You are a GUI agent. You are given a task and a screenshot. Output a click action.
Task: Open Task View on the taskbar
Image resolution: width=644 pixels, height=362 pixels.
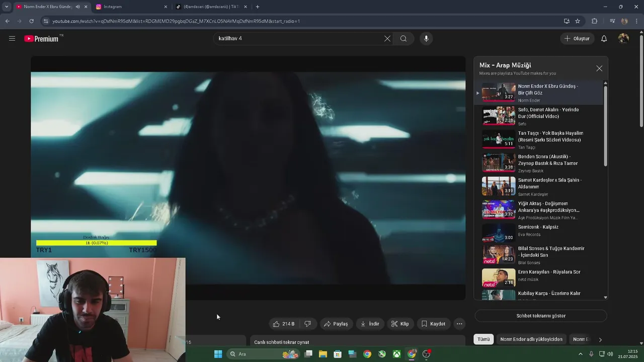308,354
